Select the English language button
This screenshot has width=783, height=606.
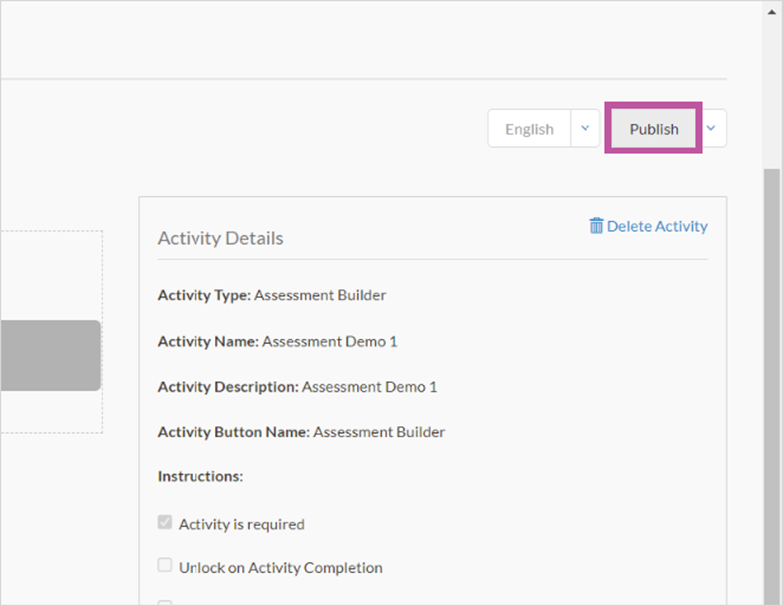click(529, 129)
